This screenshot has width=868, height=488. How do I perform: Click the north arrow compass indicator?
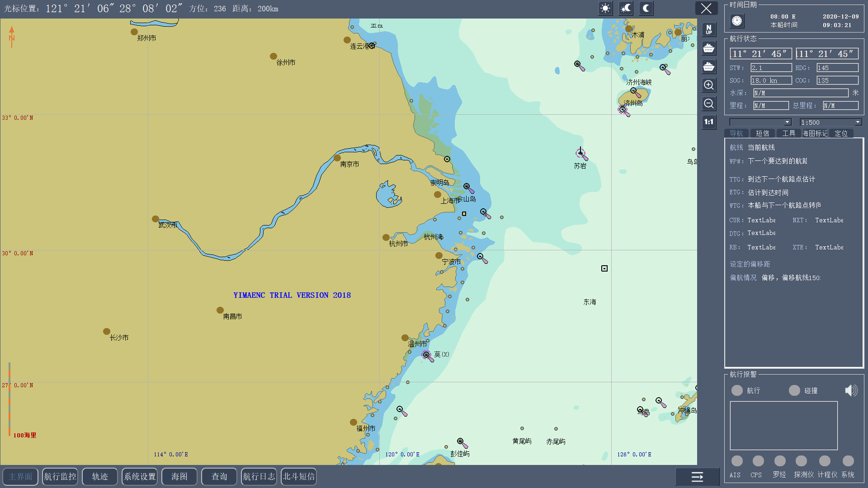[12, 37]
